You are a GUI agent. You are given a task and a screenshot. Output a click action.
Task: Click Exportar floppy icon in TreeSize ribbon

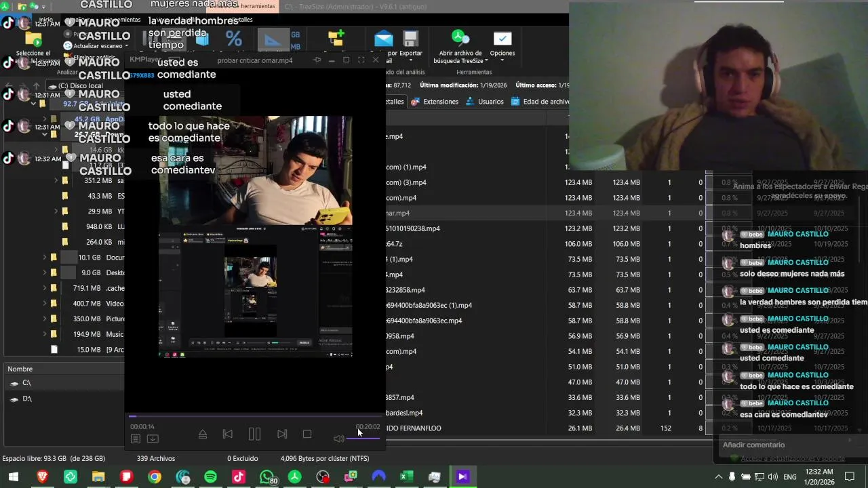pos(410,39)
